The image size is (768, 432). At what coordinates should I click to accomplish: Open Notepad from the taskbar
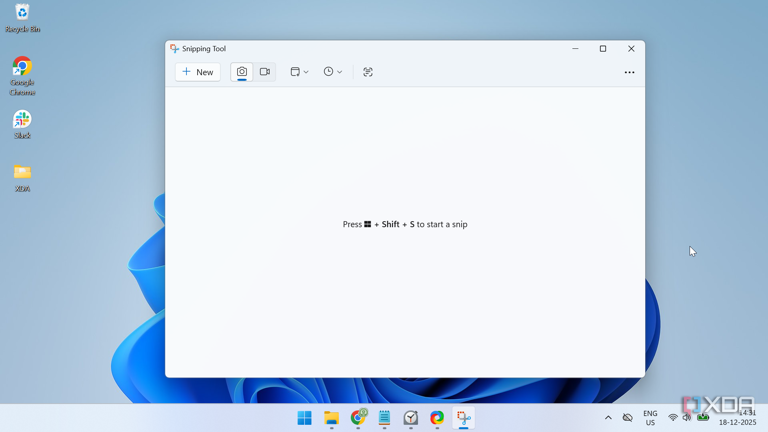[x=384, y=418]
